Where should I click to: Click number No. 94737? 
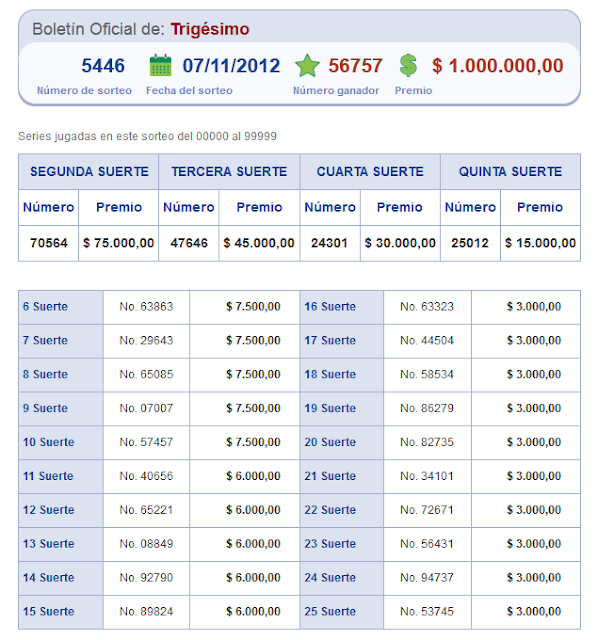(427, 578)
